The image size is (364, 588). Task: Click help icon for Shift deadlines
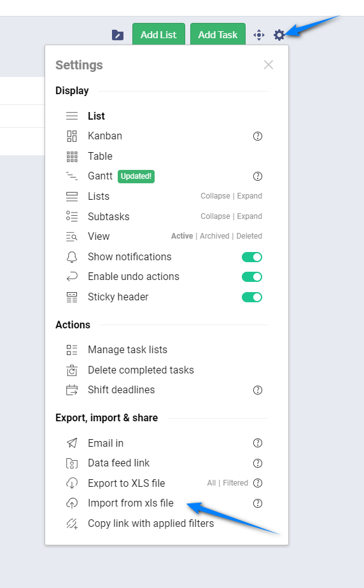(258, 390)
